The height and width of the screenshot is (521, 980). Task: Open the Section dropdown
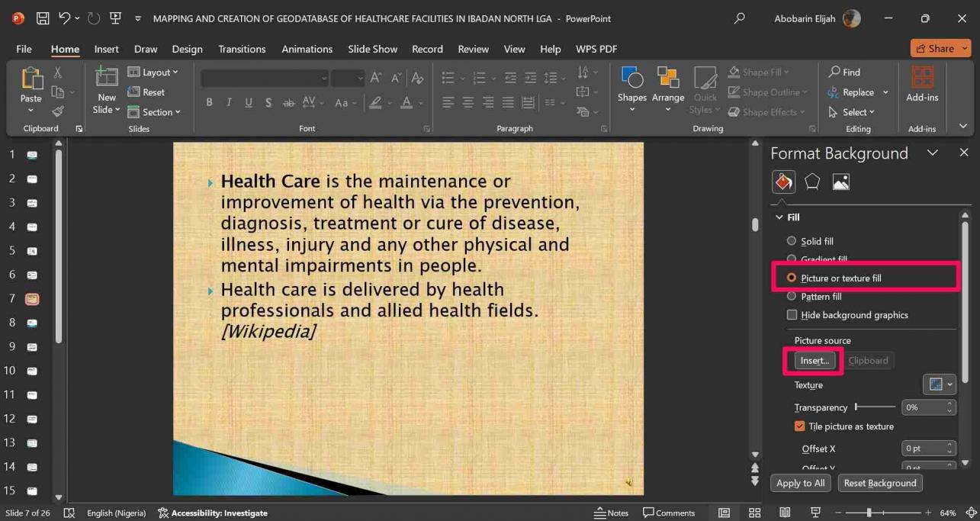[154, 112]
